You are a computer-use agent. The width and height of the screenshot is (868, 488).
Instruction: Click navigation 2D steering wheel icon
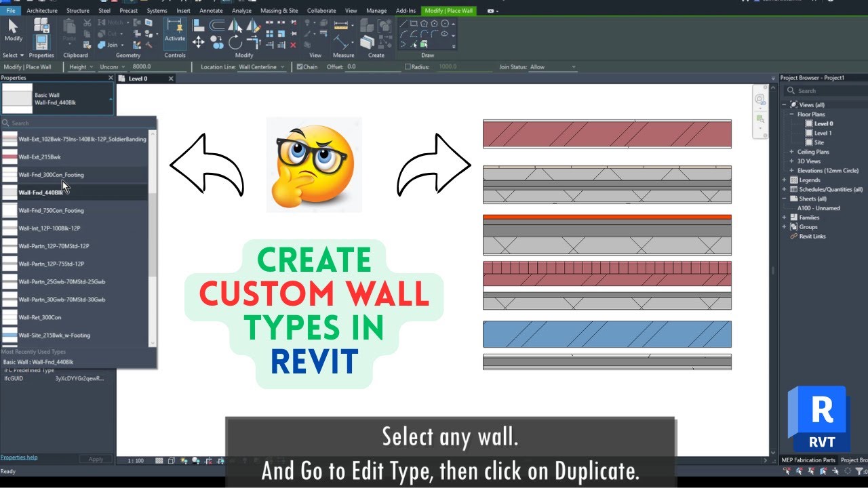pyautogui.click(x=760, y=100)
